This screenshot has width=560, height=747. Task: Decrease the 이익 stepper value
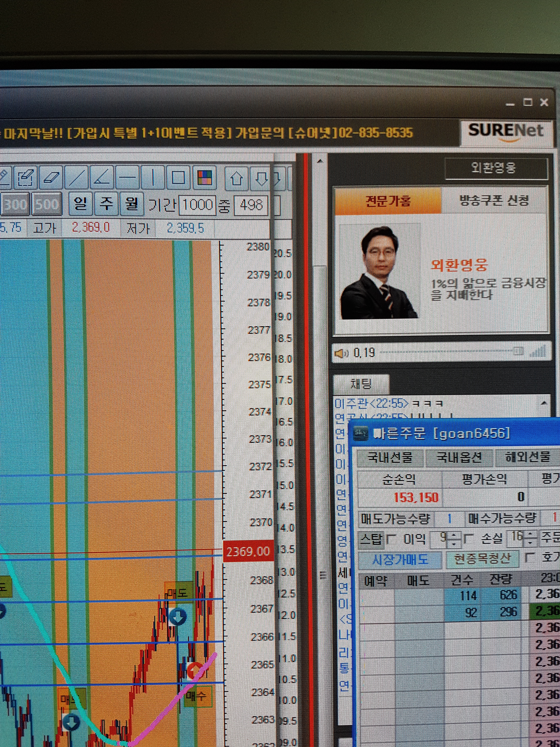[454, 544]
